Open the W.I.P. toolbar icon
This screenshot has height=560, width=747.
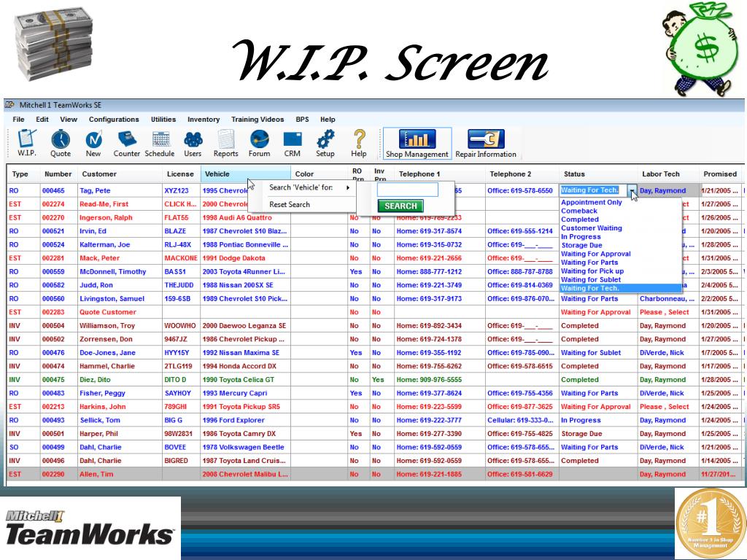(27, 143)
